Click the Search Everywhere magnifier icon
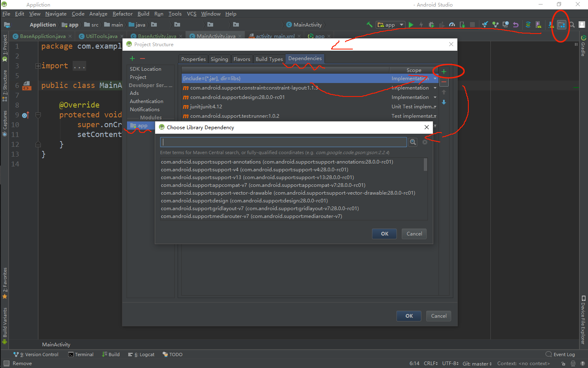Image resolution: width=588 pixels, height=368 pixels. [572, 25]
